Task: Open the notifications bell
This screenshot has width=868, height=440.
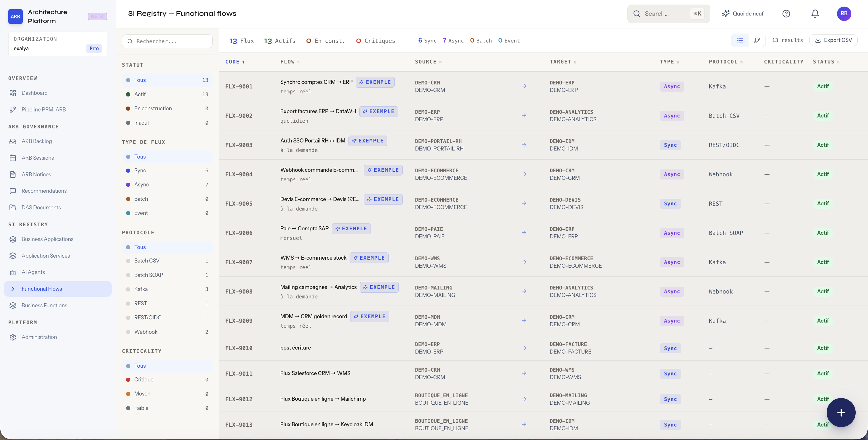Action: 815,13
